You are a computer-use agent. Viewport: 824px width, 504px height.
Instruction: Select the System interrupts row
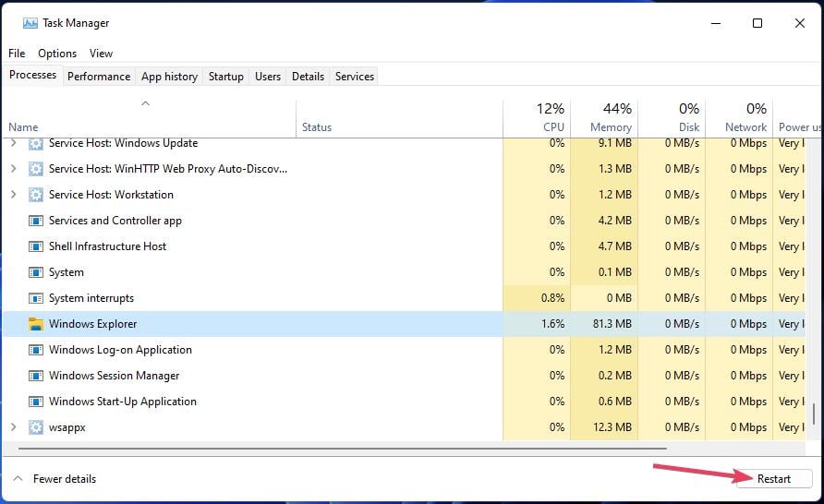[x=404, y=298]
